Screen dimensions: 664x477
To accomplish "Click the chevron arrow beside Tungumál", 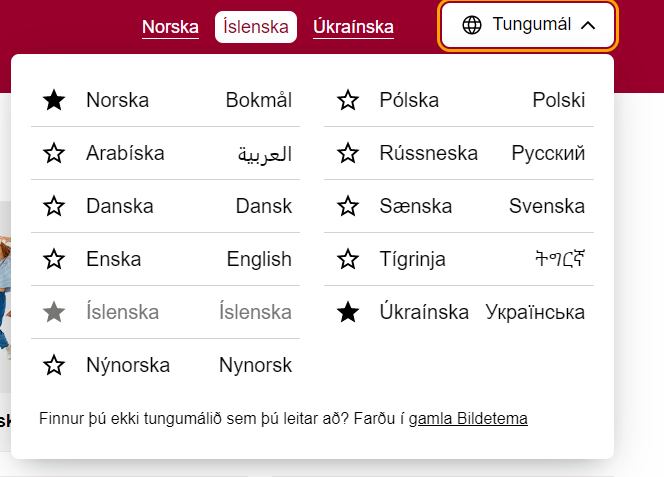I will [589, 25].
